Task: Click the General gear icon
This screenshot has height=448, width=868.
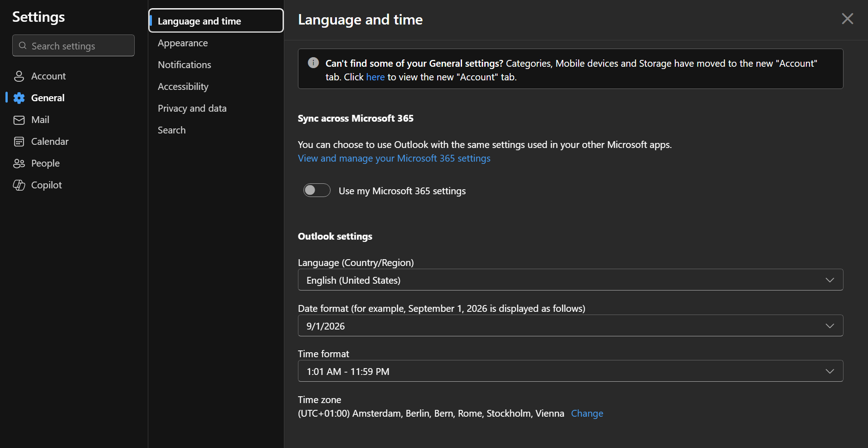Action: pos(19,98)
